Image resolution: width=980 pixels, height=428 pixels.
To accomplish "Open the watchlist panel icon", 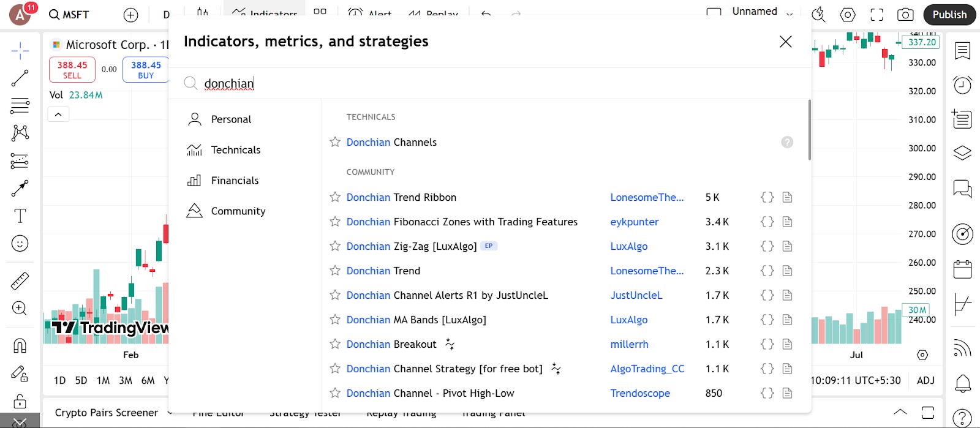I will [963, 51].
